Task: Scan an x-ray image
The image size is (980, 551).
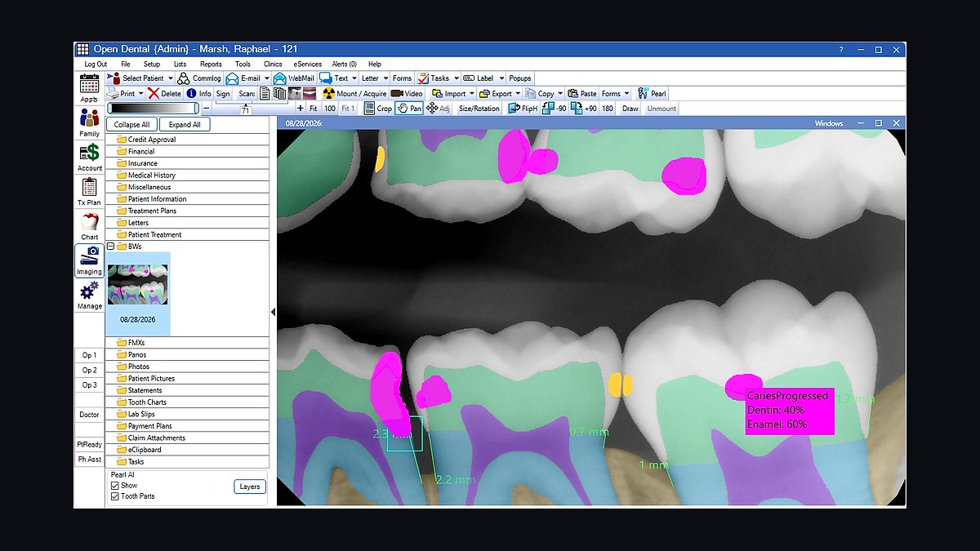Action: [x=295, y=94]
